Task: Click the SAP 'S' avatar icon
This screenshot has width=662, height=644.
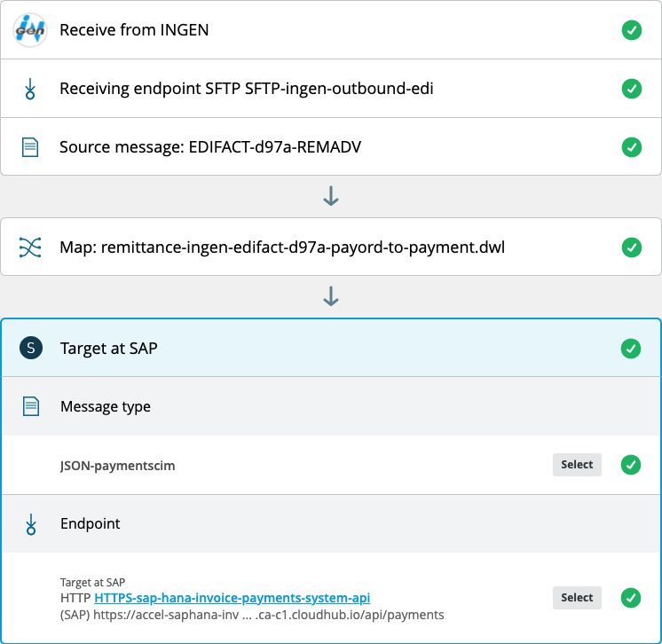Action: coord(31,348)
